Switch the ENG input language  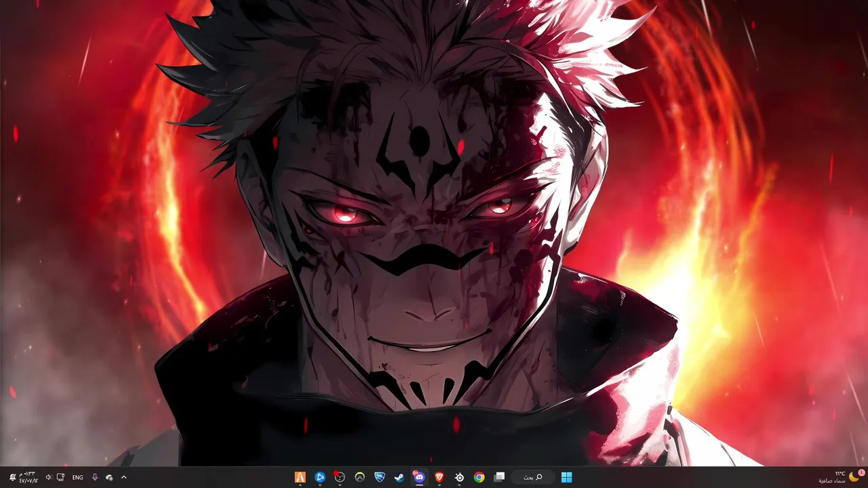pyautogui.click(x=77, y=477)
